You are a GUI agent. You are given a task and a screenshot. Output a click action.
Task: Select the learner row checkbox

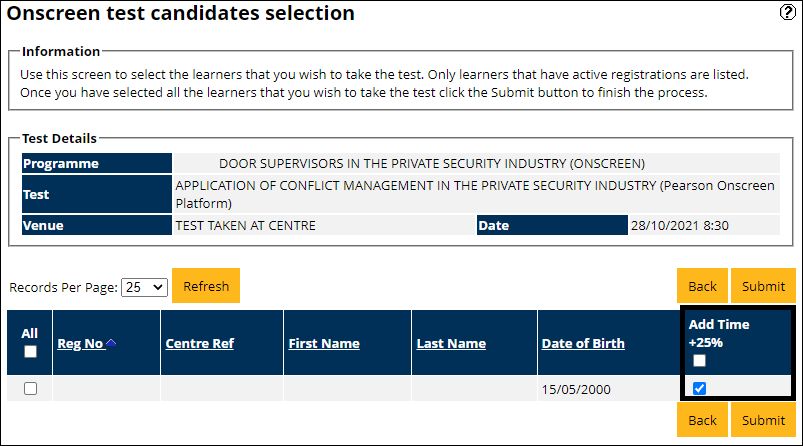coord(30,389)
